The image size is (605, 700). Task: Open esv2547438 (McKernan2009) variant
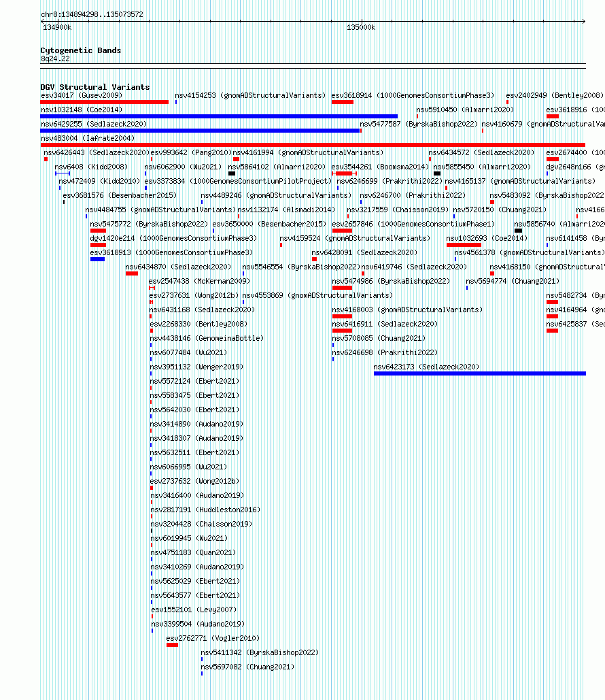(x=199, y=281)
